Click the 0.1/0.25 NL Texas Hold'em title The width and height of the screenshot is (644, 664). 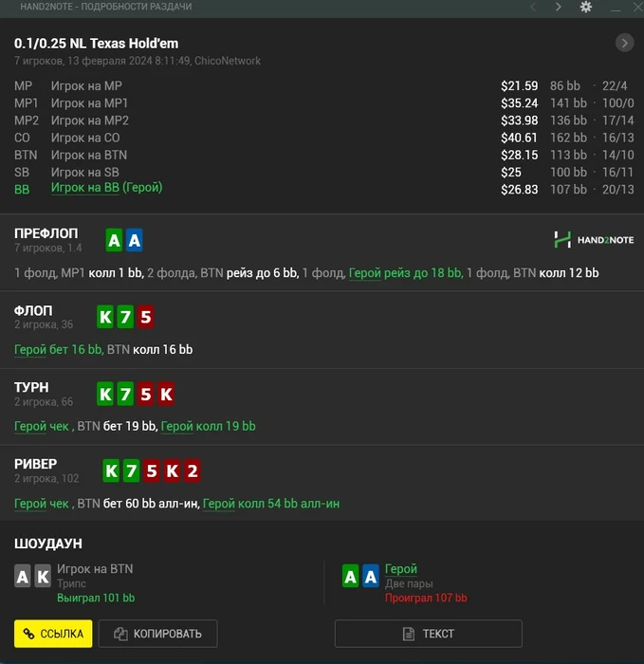(96, 44)
